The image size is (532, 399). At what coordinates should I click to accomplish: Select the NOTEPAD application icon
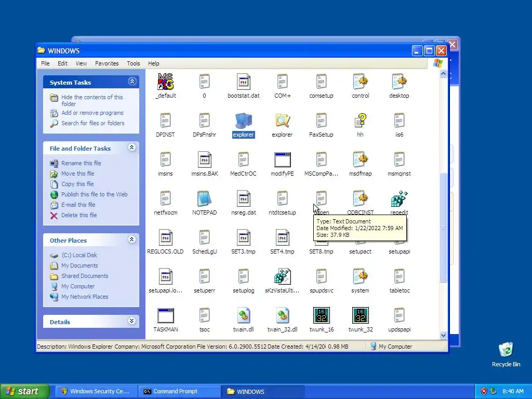click(x=204, y=199)
